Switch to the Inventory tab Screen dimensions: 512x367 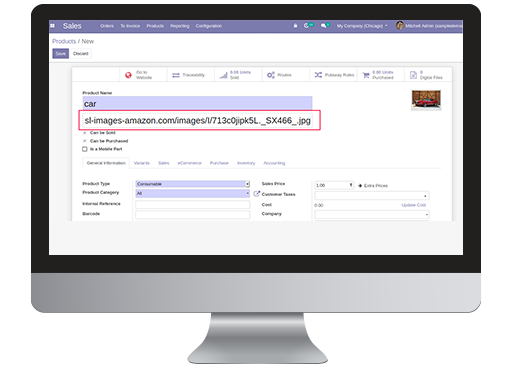[246, 163]
